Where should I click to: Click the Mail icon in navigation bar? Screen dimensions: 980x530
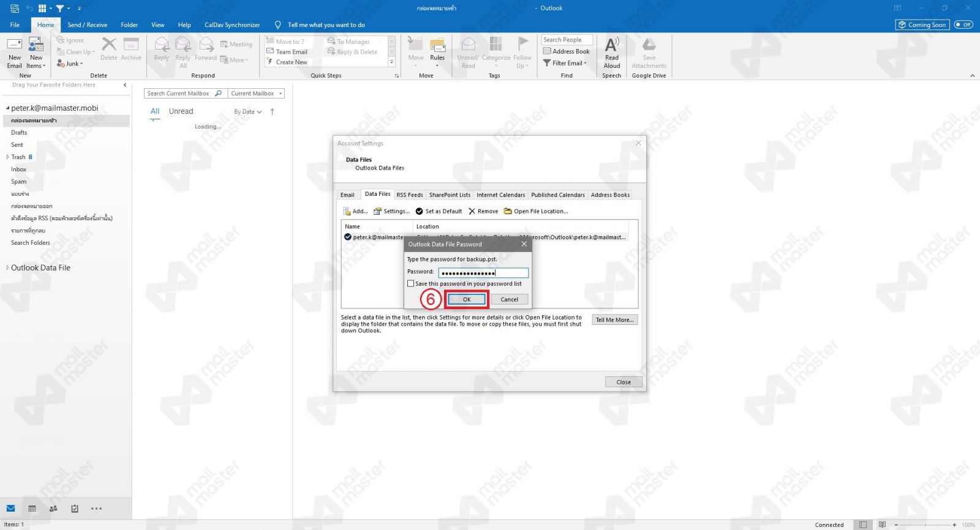[x=11, y=509]
